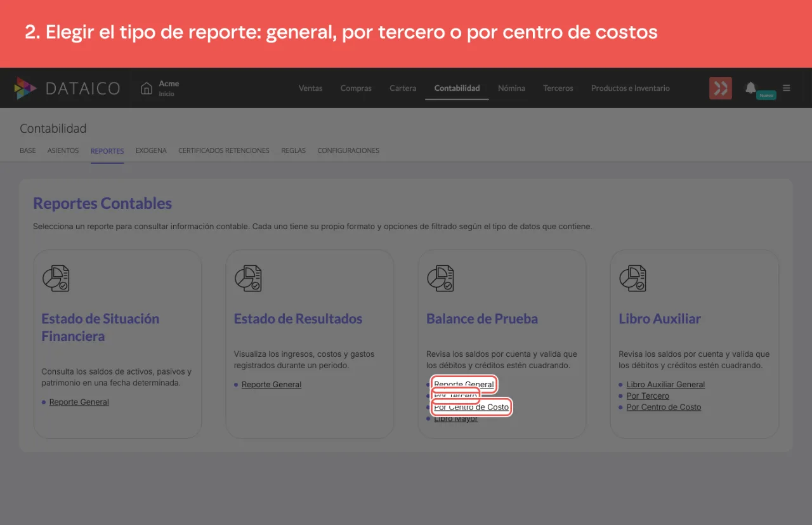Screen dimensions: 812x525
Task: Click the Reportes Contables heading
Action: tap(103, 204)
